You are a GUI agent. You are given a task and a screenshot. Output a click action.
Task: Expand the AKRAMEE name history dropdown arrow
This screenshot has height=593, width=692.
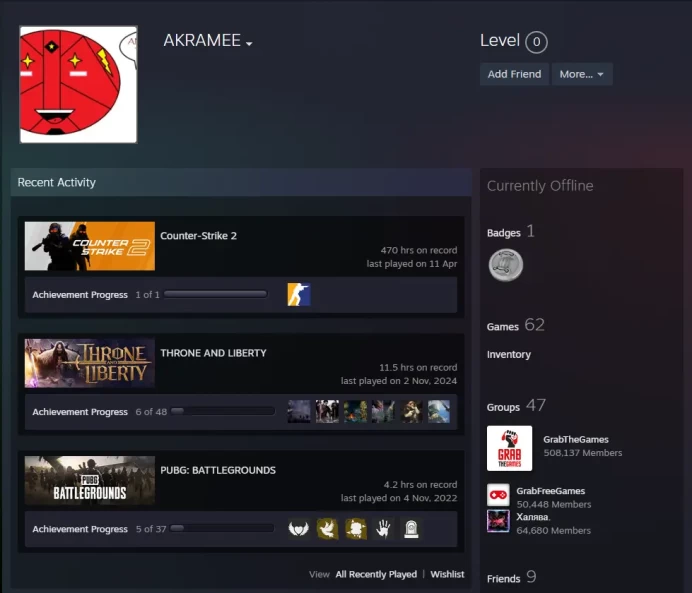(x=249, y=44)
